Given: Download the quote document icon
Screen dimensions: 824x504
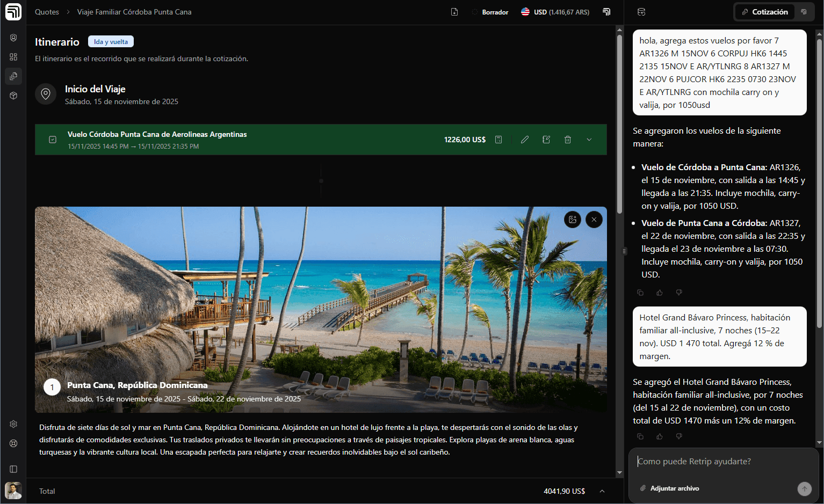Looking at the screenshot, I should pyautogui.click(x=454, y=12).
